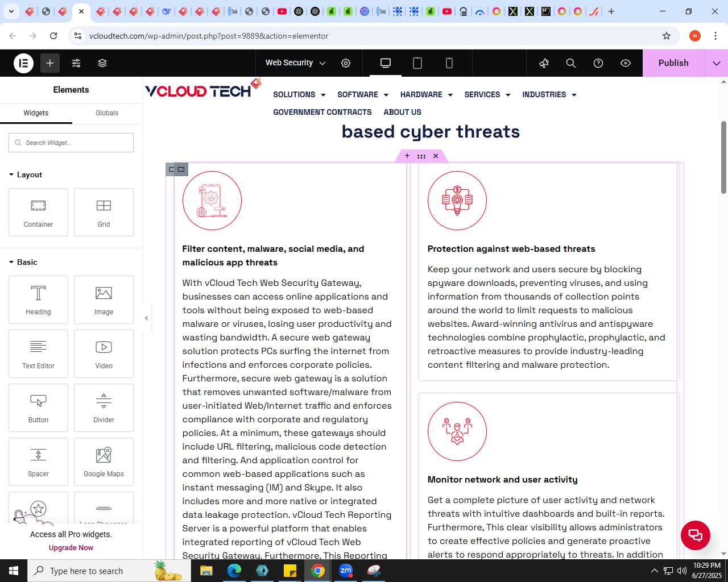Screen dimensions: 728x582
Task: Click the Add Element plus button
Action: [50, 63]
